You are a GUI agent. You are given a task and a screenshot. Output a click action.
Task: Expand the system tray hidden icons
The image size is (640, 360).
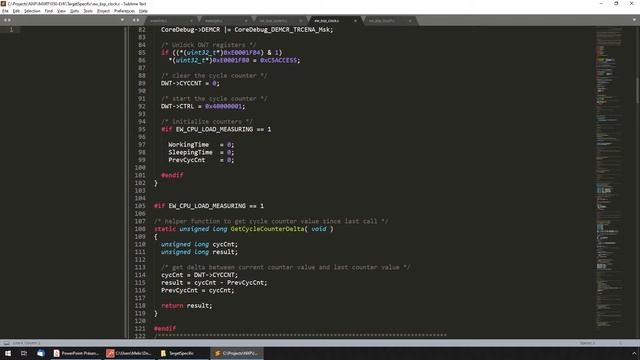[634, 353]
